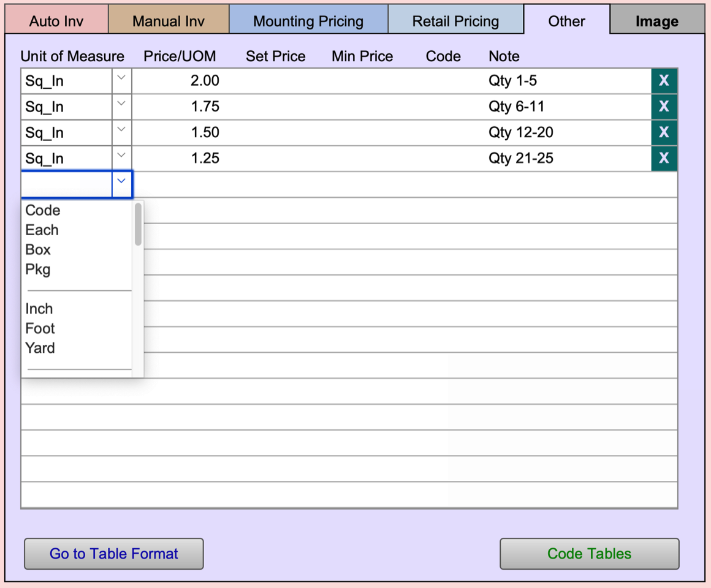This screenshot has height=588, width=711.
Task: Choose Each from the unit list
Action: pos(42,230)
